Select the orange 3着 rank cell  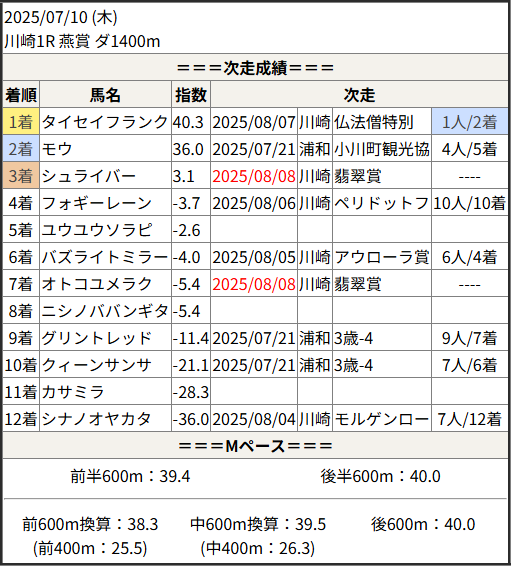click(x=21, y=175)
